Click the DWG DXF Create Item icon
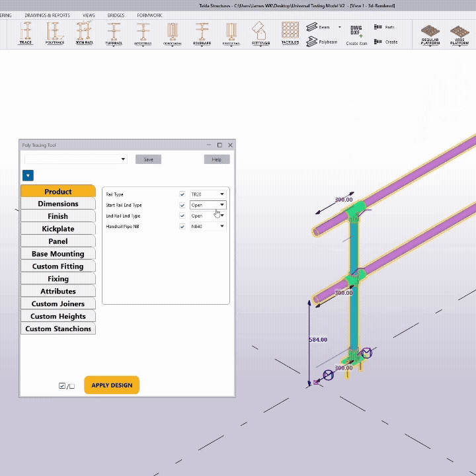The width and height of the screenshot is (476, 476). [x=356, y=35]
